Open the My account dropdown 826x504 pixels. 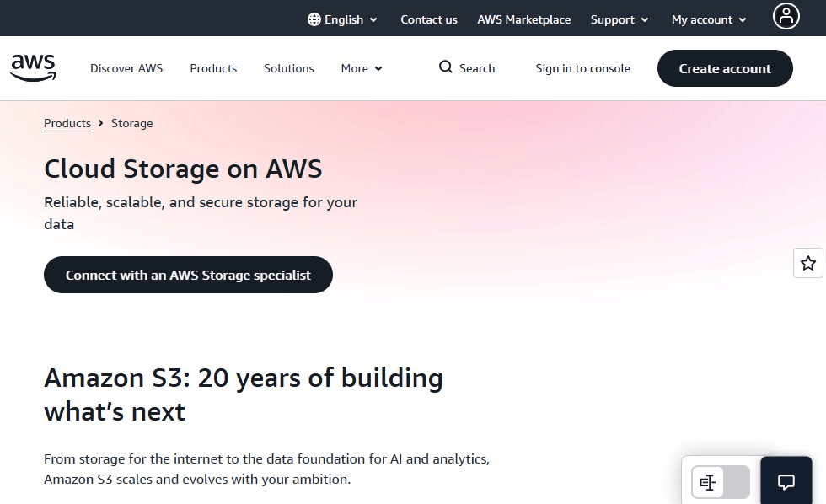[x=709, y=19]
